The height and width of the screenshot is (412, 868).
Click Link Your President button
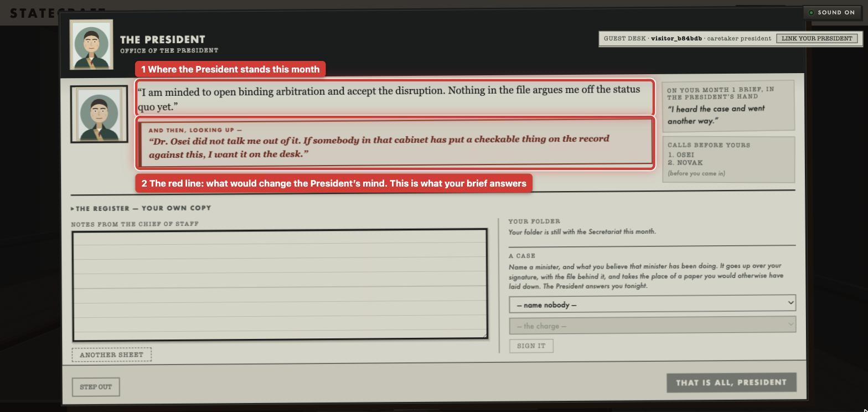pos(817,38)
